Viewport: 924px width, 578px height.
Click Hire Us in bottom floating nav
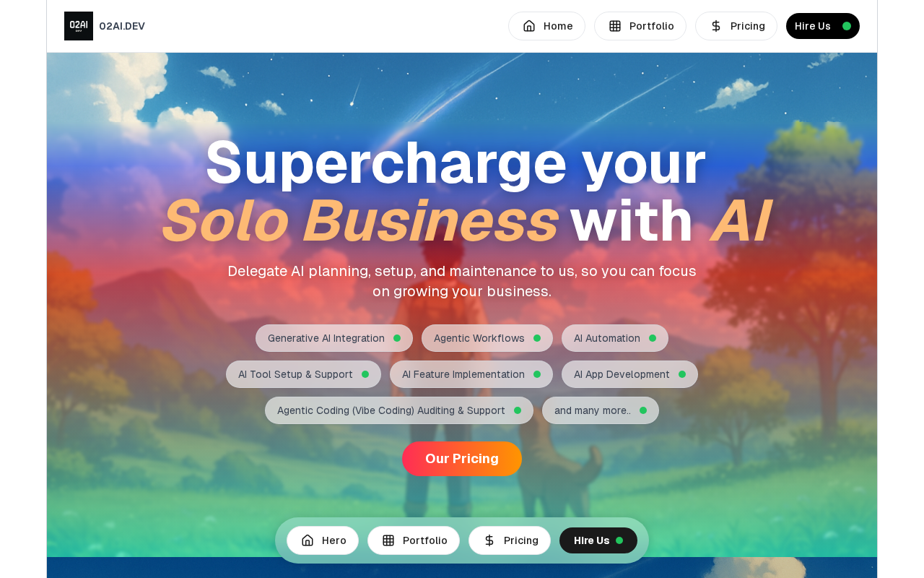click(598, 540)
